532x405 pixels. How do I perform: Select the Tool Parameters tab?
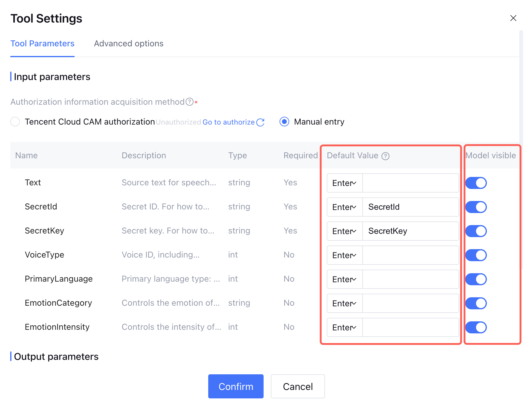[42, 44]
